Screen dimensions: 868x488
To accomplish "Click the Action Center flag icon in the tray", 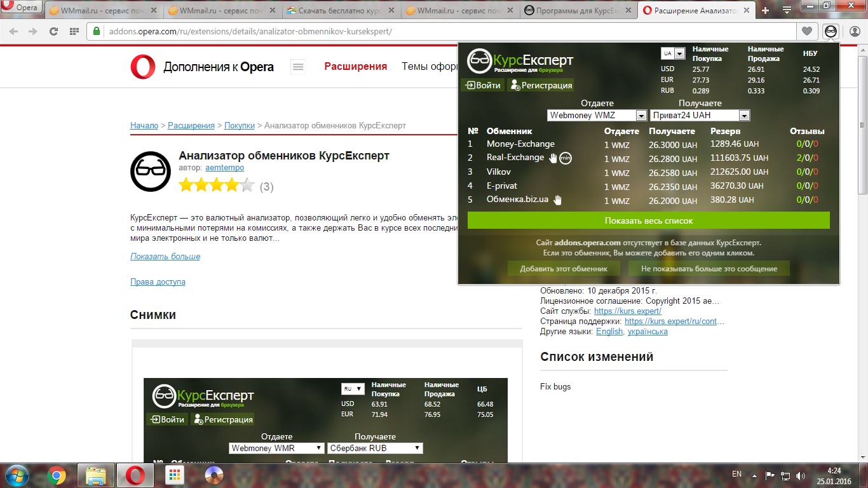I will coord(770,475).
